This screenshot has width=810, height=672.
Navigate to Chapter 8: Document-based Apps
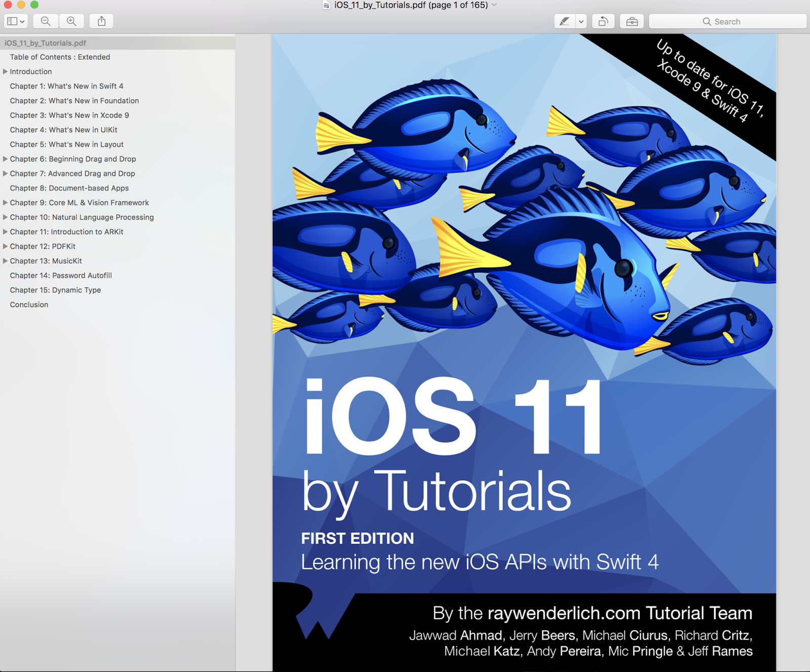(x=69, y=188)
